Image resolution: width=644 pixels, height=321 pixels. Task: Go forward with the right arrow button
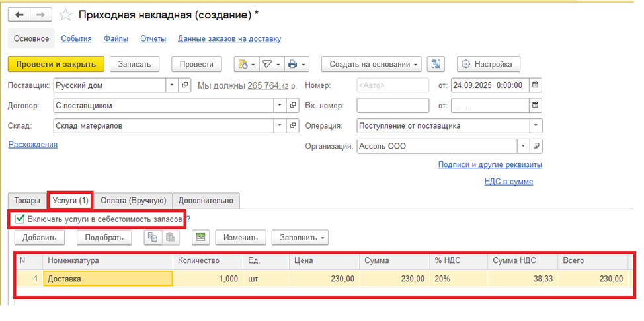click(x=40, y=15)
